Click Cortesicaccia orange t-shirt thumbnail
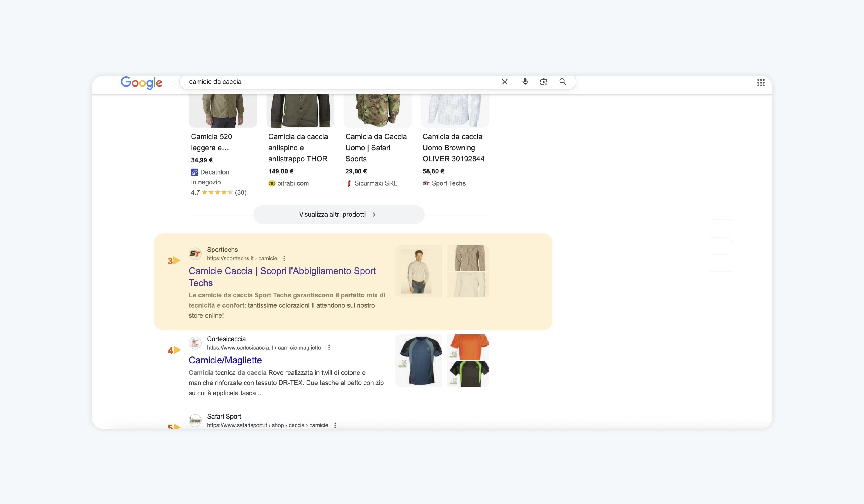The image size is (864, 504). click(468, 347)
